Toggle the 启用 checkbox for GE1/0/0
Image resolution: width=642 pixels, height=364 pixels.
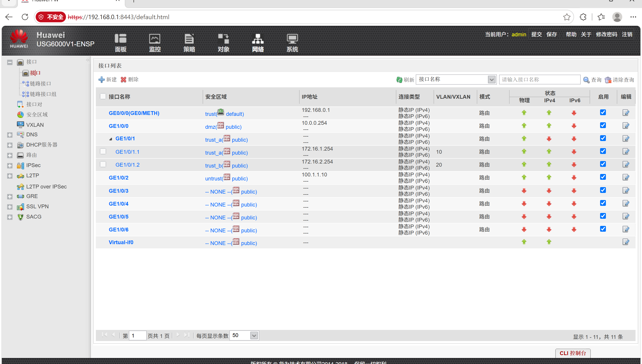click(603, 125)
